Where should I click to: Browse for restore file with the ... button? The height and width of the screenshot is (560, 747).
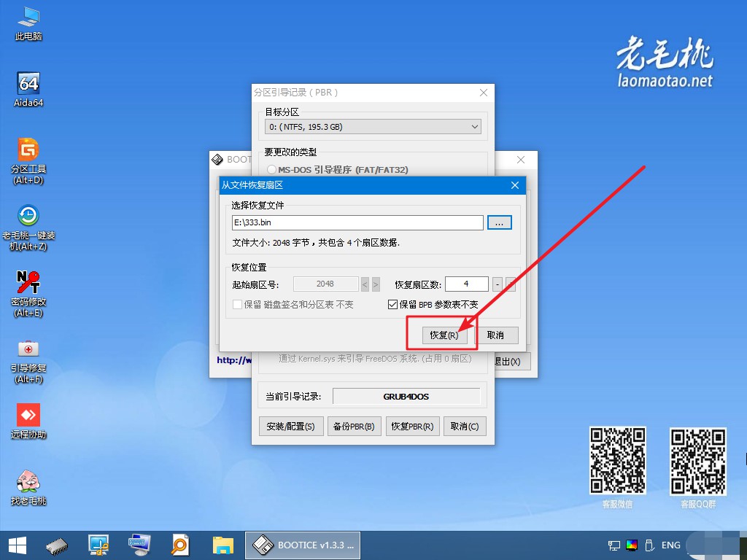[x=499, y=223]
